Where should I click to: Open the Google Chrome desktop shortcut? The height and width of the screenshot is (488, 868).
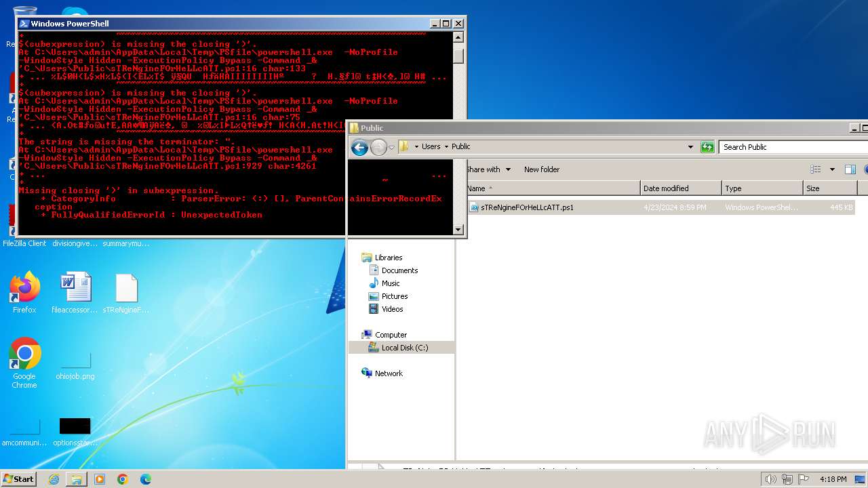coord(24,363)
